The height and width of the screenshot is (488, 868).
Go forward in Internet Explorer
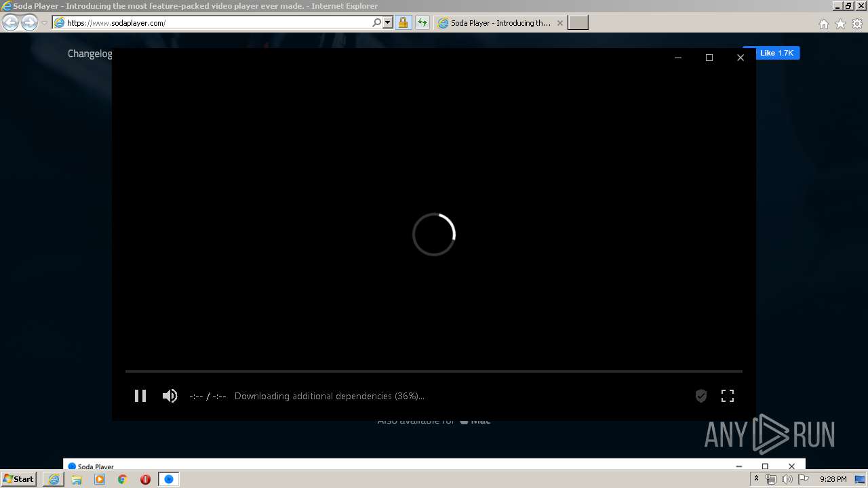(x=29, y=23)
